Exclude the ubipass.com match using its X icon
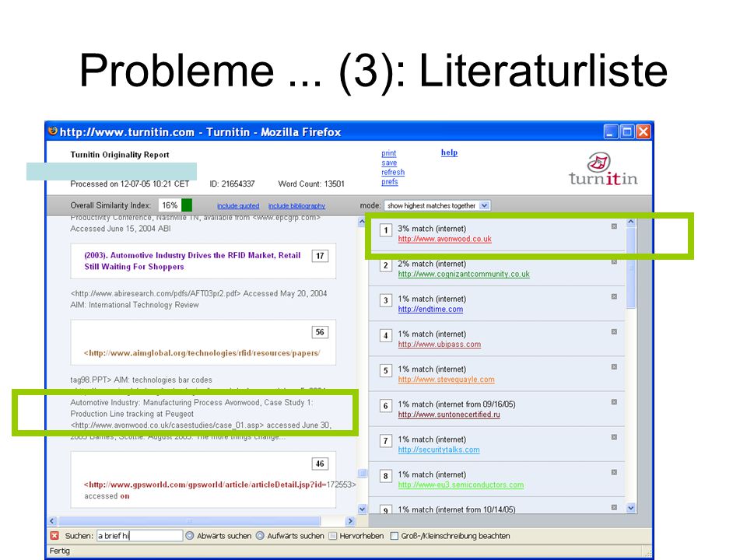The image size is (747, 560). [614, 331]
